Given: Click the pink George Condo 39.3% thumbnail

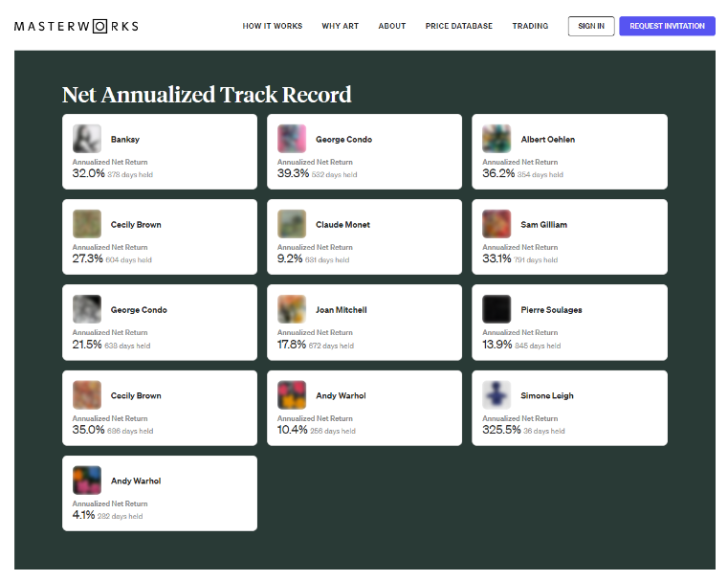Looking at the screenshot, I should (x=292, y=139).
